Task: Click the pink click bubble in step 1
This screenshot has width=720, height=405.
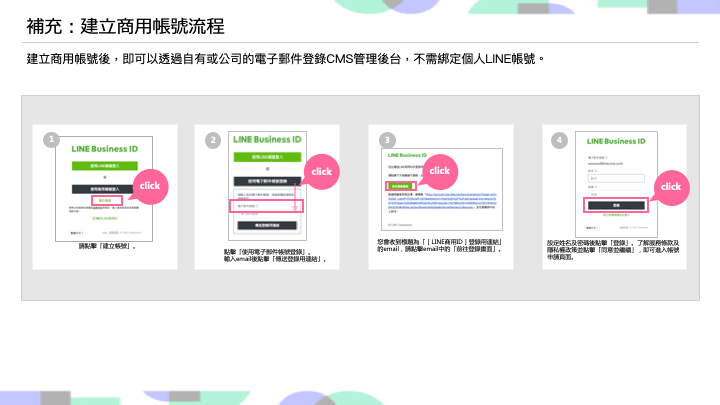Action: (149, 186)
